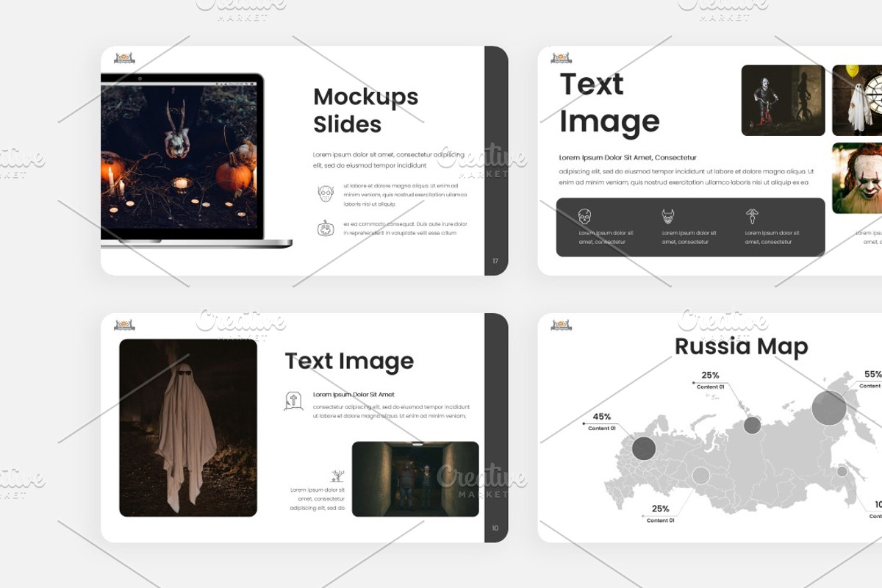Click slide number 17
Image resolution: width=882 pixels, height=588 pixels.
pos(495,261)
